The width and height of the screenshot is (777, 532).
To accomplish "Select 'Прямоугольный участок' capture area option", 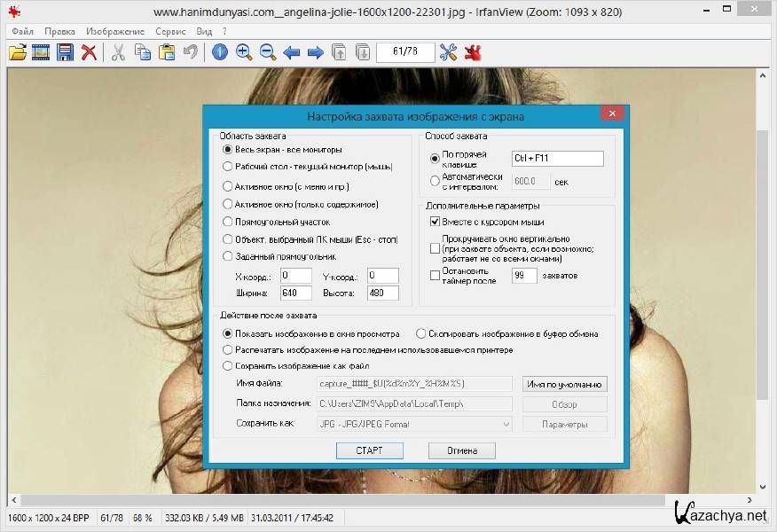I will (228, 222).
